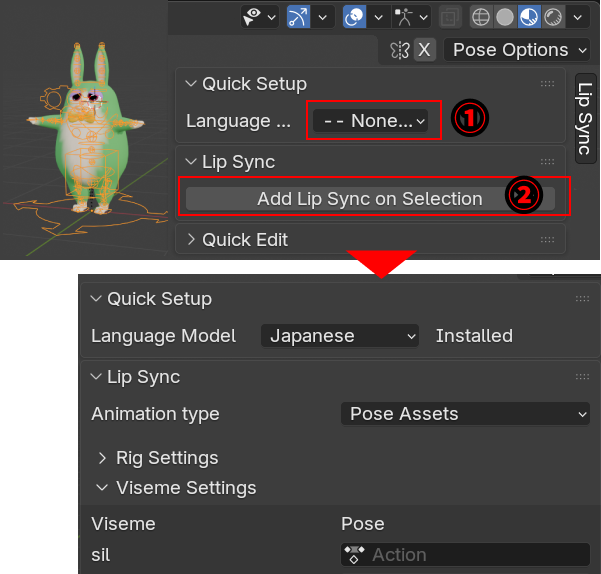Viewport: 601px width, 574px height.
Task: Toggle the viewport overlays button
Action: (354, 16)
